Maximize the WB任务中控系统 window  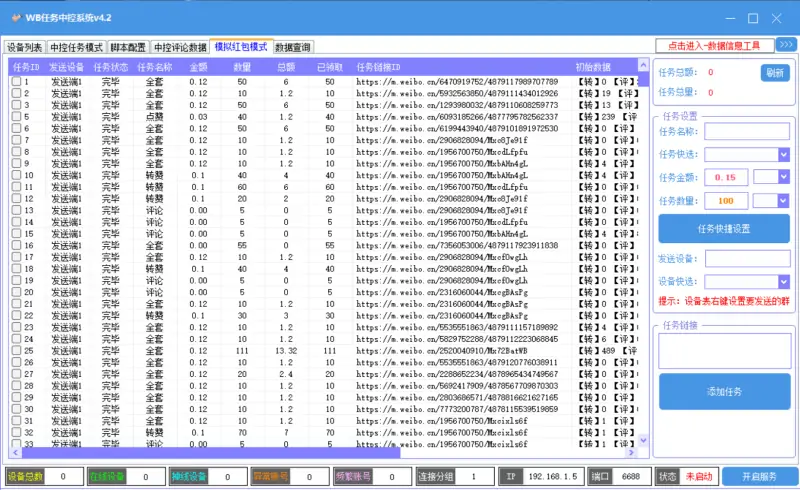(753, 17)
